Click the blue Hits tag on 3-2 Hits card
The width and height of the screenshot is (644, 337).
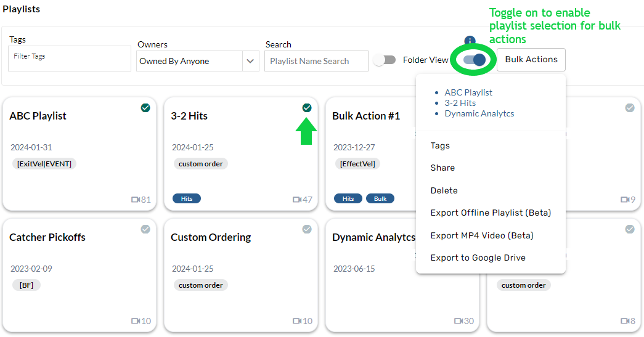tap(187, 198)
